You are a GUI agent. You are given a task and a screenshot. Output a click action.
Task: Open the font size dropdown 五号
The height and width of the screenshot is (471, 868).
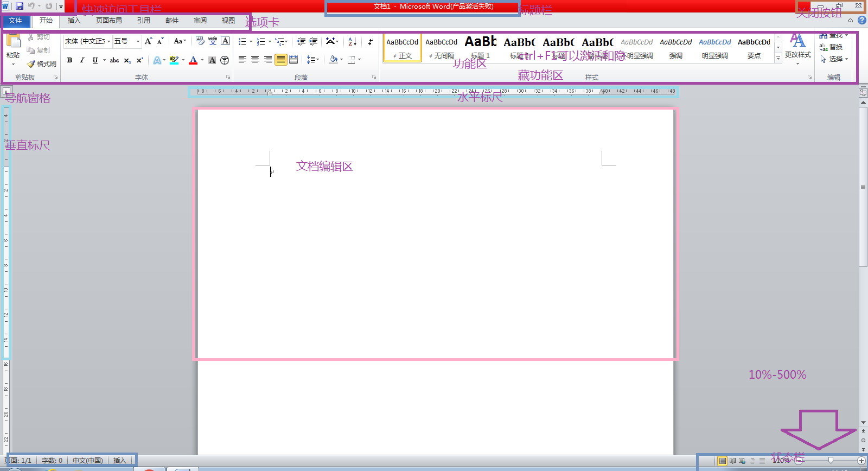click(x=138, y=41)
